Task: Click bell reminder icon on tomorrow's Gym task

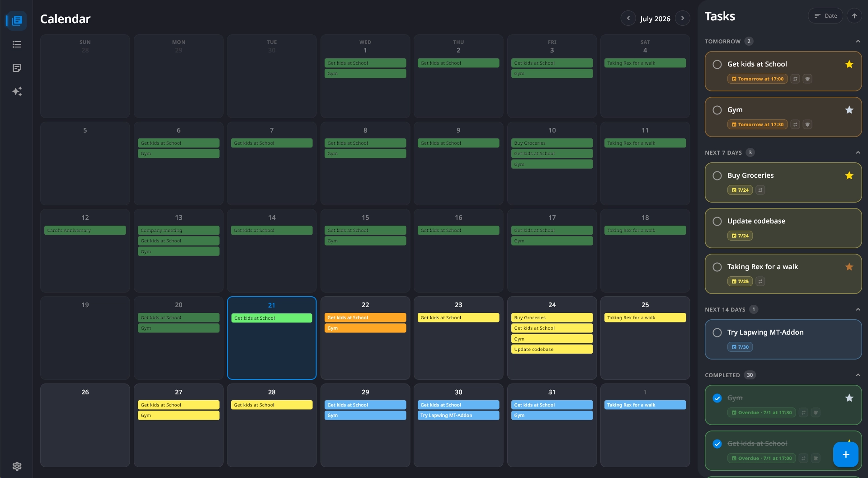Action: click(x=807, y=124)
